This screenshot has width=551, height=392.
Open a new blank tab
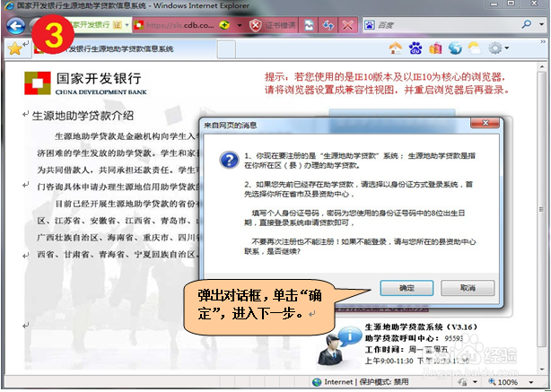[226, 49]
